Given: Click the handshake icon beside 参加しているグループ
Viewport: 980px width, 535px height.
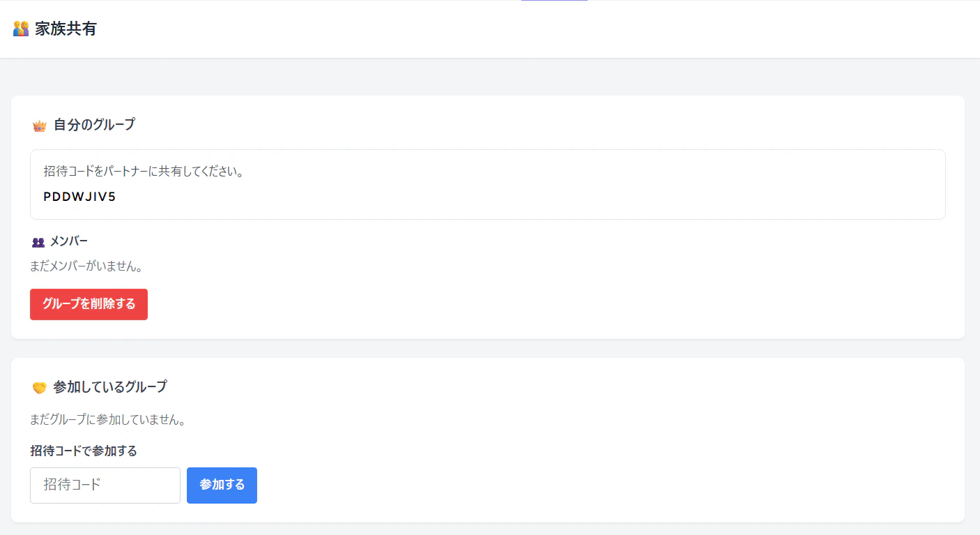Looking at the screenshot, I should (39, 387).
